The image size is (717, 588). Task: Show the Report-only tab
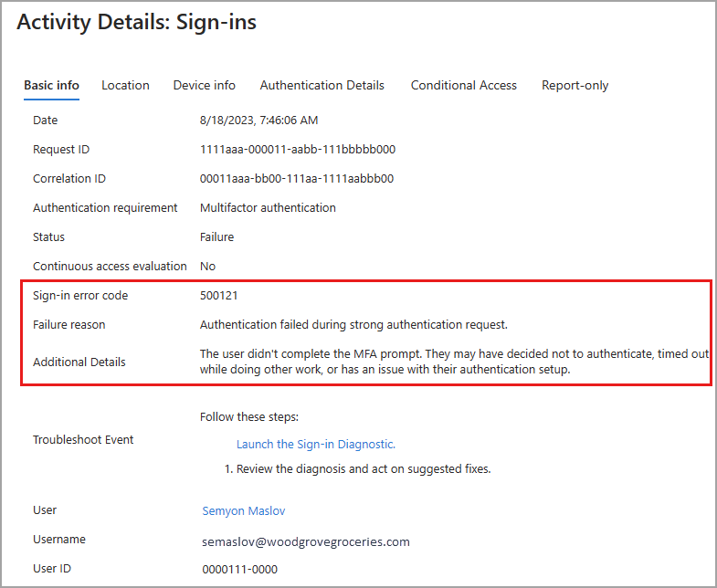click(x=575, y=85)
